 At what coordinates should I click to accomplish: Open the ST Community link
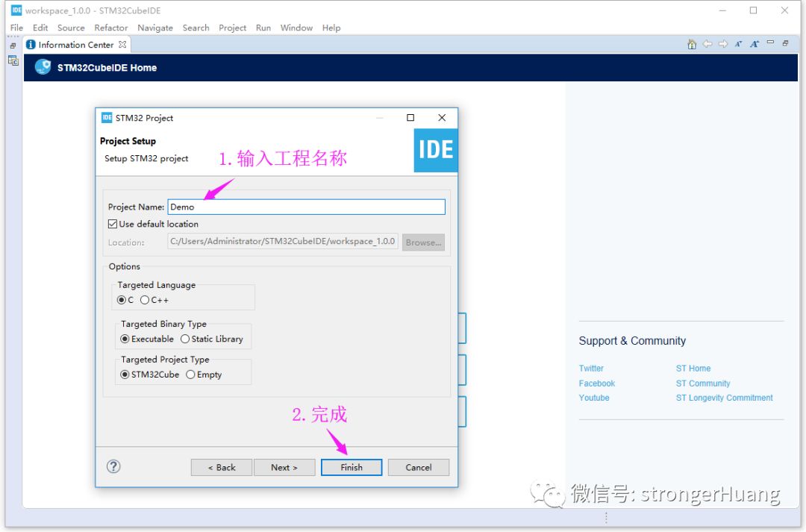click(x=703, y=383)
